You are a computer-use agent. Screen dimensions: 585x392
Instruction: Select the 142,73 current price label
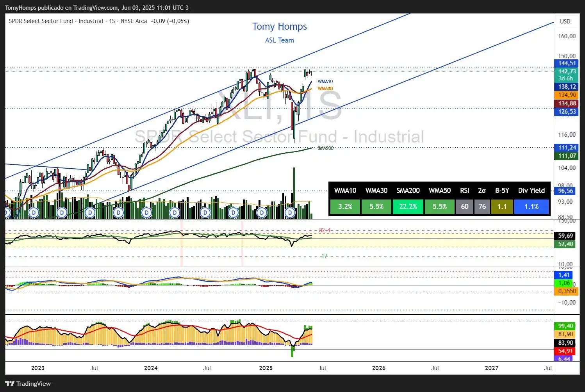click(567, 71)
